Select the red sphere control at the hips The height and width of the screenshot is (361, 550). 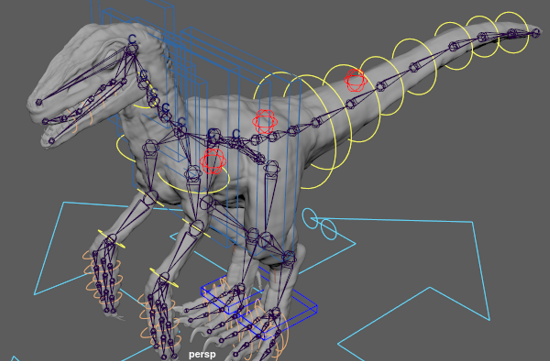[x=265, y=122]
